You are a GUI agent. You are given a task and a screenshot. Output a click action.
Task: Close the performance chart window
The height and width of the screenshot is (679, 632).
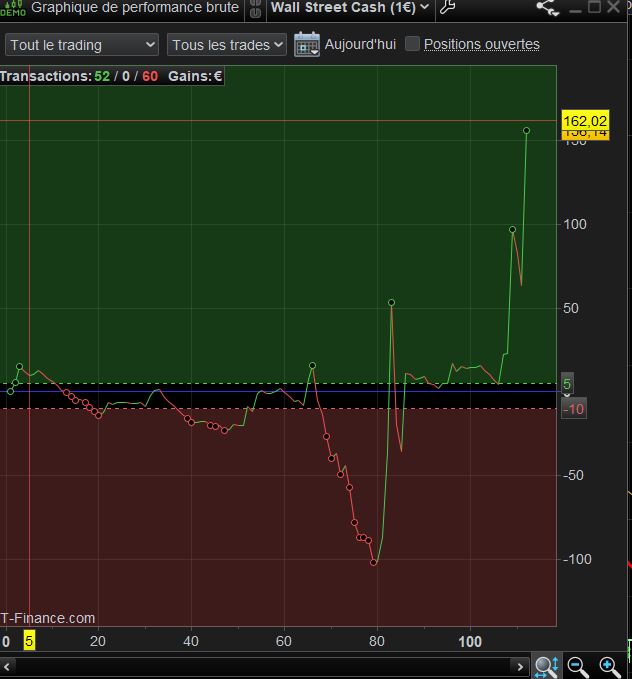tap(613, 7)
